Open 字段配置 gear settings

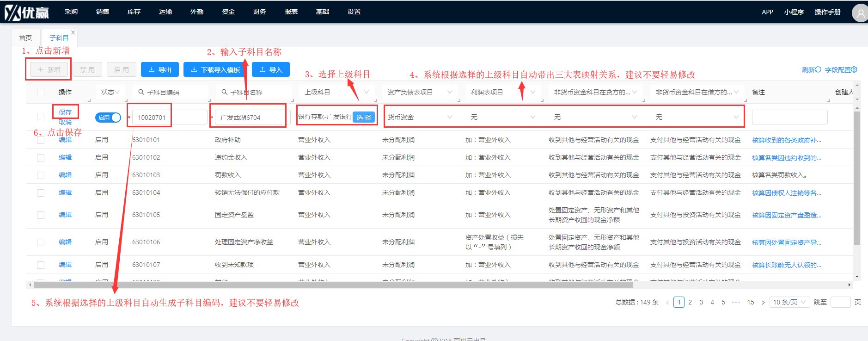click(854, 69)
